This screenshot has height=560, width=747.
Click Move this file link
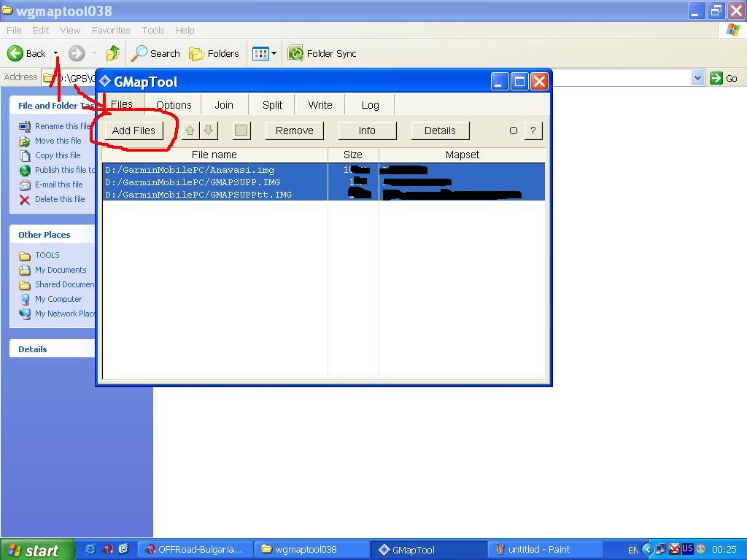[x=58, y=141]
